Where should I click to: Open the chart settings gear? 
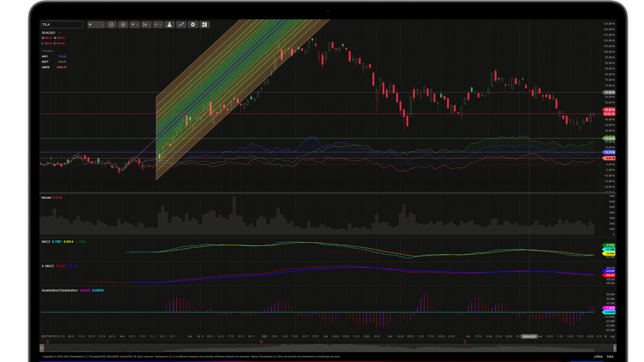coord(193,24)
